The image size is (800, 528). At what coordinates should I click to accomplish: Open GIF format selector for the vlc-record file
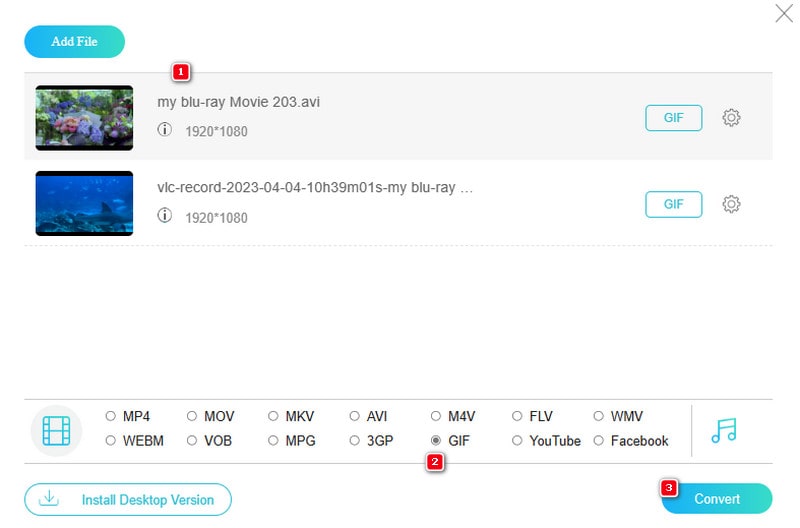click(673, 204)
